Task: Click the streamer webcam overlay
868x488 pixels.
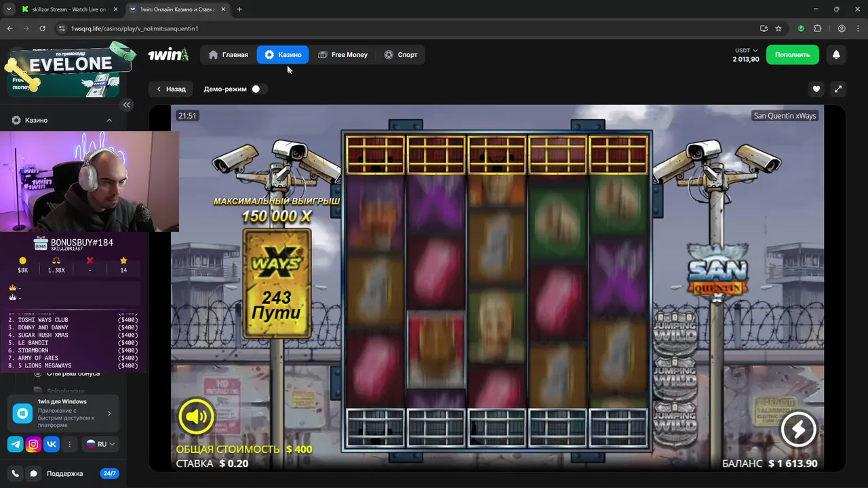Action: point(90,182)
